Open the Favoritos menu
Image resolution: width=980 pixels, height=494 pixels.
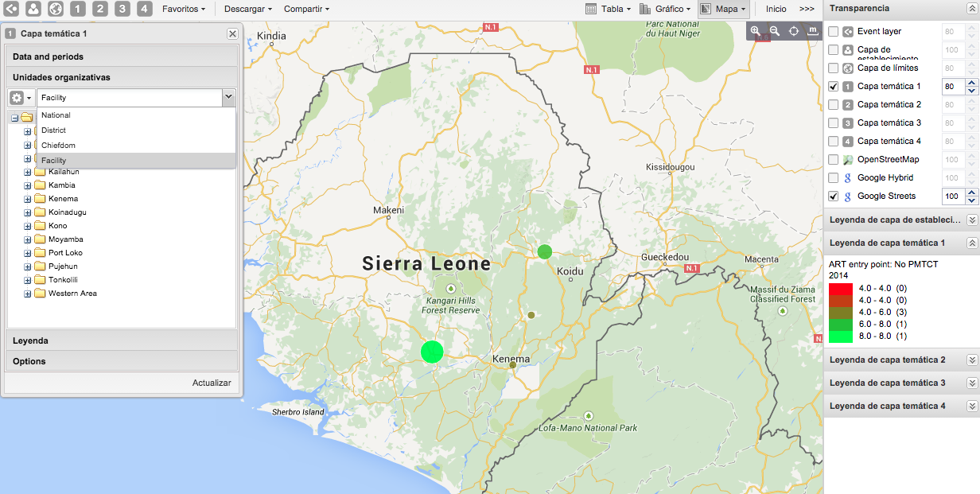(183, 9)
